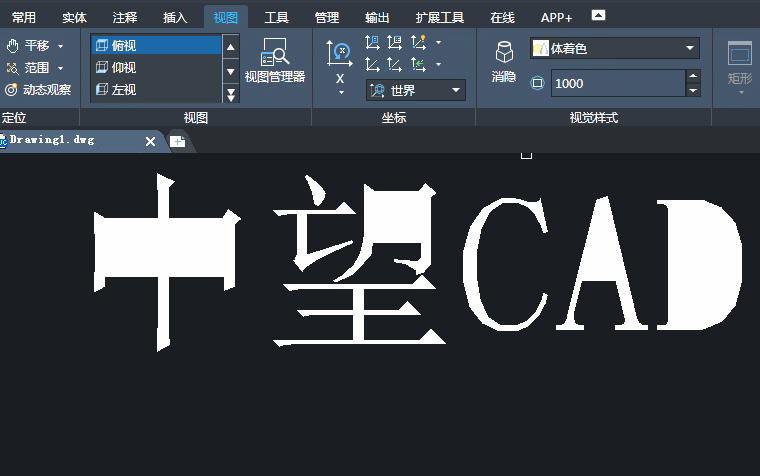Screen dimensions: 760x476
Task: Increase the 1000 value with up stepper
Action: [693, 77]
